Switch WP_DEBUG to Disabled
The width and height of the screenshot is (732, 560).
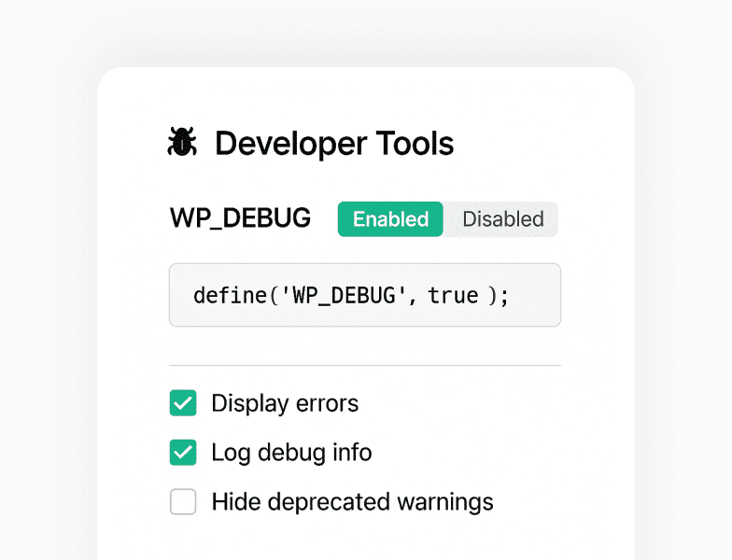point(502,219)
